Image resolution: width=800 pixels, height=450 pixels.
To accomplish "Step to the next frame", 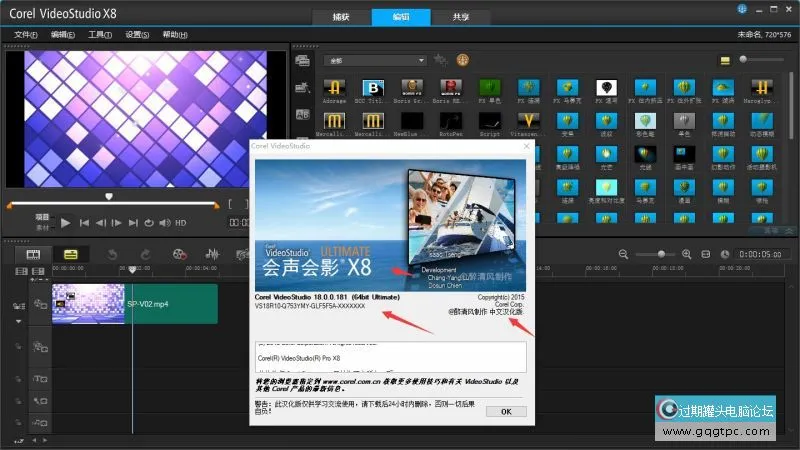I will [x=117, y=223].
